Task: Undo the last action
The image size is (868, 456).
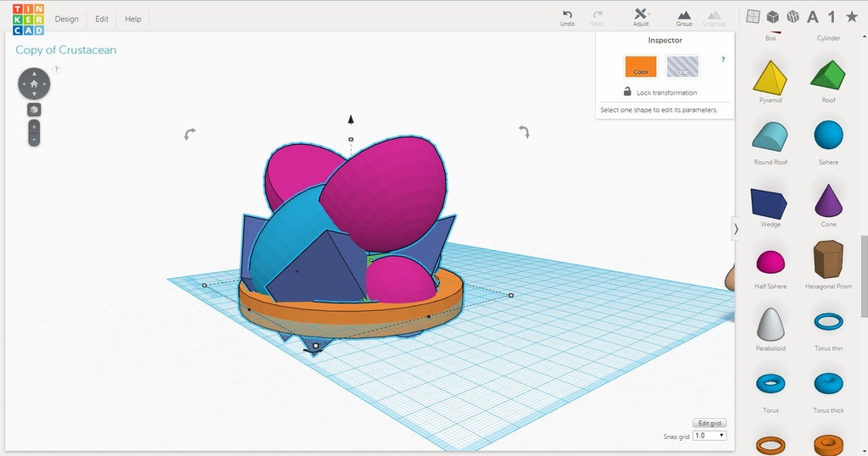Action: pos(567,18)
